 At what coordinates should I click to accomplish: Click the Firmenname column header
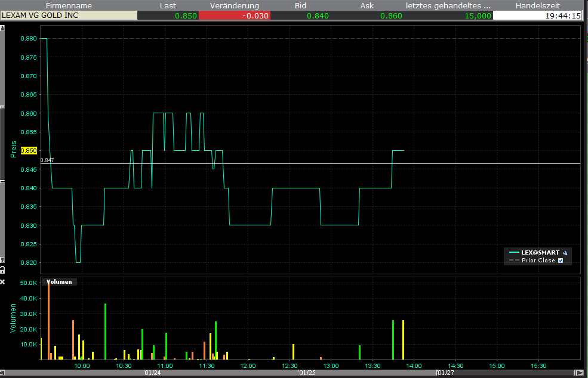[x=69, y=5]
